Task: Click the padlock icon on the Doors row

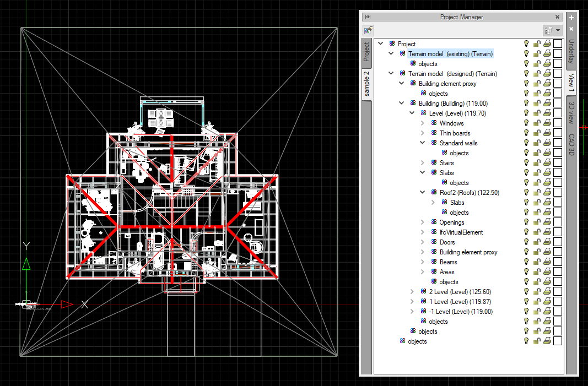Action: coord(536,242)
